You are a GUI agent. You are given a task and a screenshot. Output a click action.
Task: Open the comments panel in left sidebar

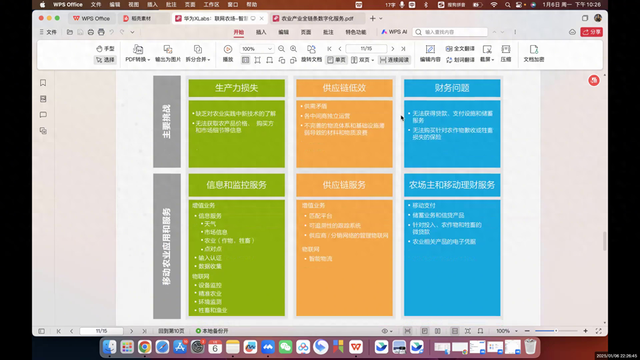click(x=43, y=115)
